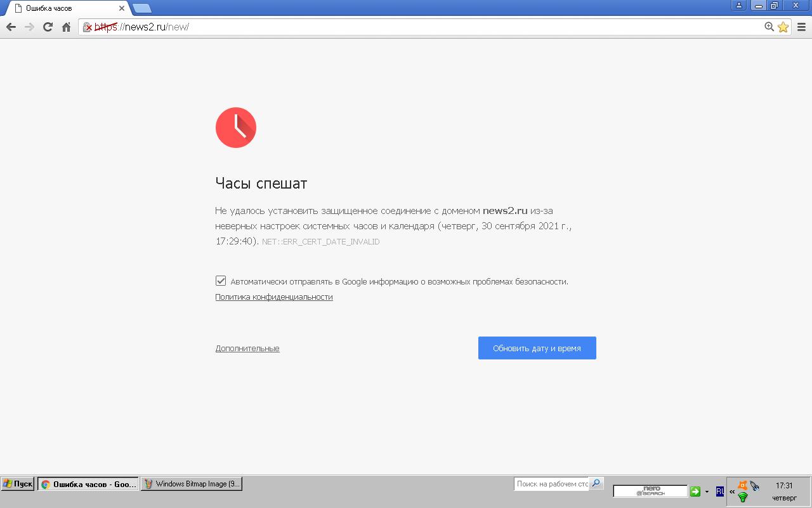Switch to Ошибка часов Chrome taskbar item
This screenshot has width=812, height=508.
pos(88,484)
